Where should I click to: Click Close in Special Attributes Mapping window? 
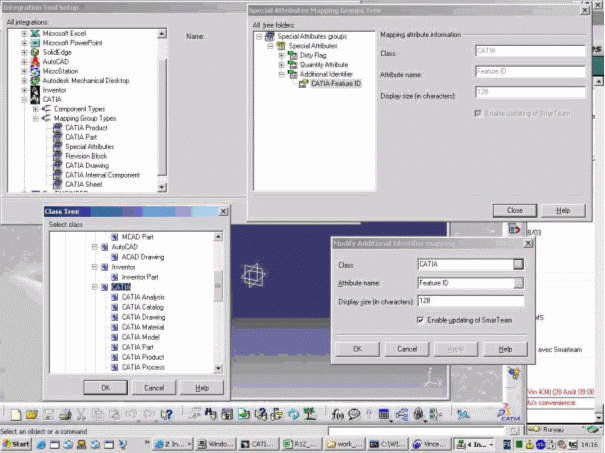click(515, 210)
